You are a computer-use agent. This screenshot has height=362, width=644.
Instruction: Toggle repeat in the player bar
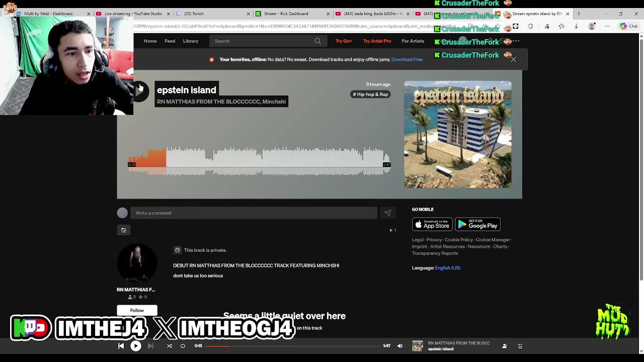(x=183, y=346)
